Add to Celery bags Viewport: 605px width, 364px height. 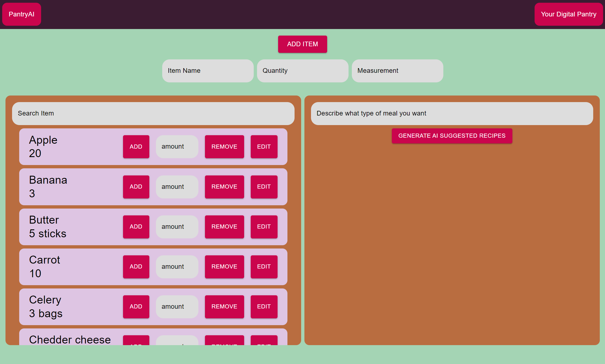click(136, 307)
